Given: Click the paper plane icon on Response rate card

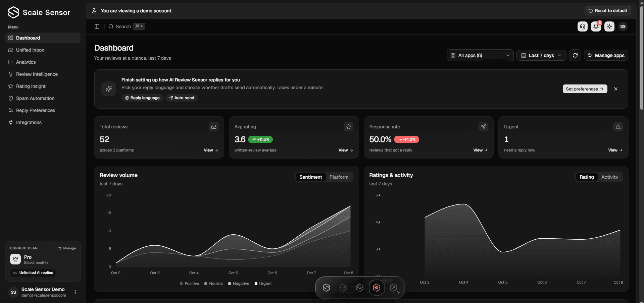Looking at the screenshot, I should click(483, 127).
